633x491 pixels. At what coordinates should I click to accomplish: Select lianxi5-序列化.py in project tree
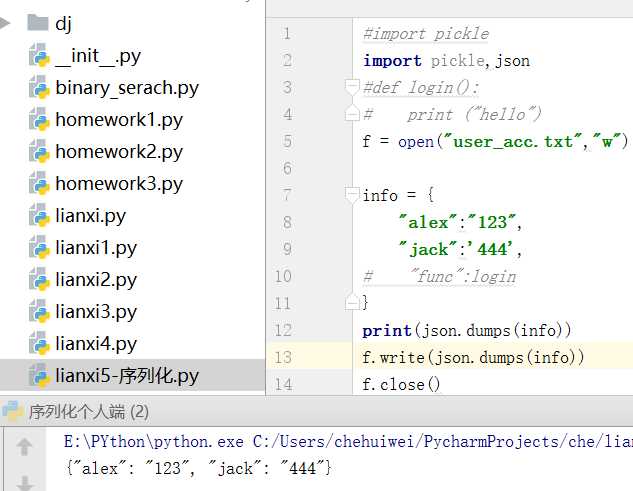pos(127,376)
